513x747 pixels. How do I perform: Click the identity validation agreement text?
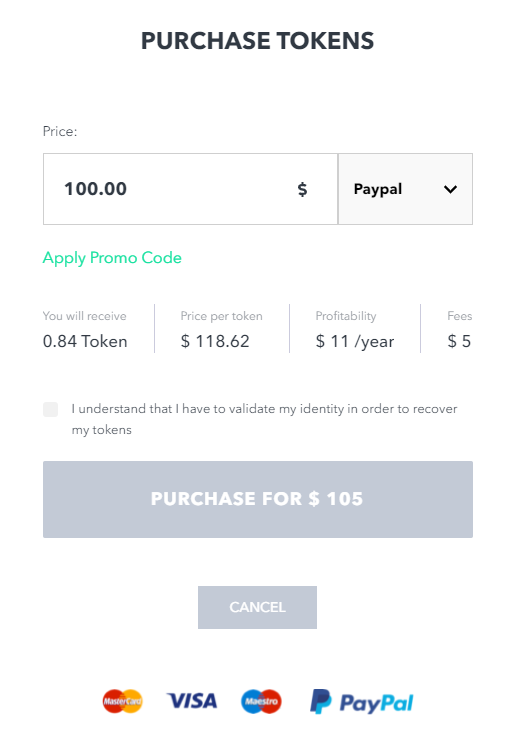(x=264, y=419)
